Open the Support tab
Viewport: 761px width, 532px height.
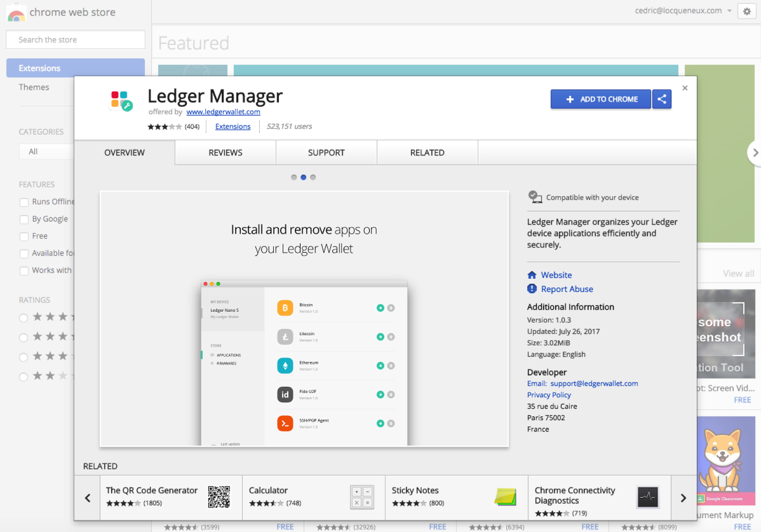(326, 152)
